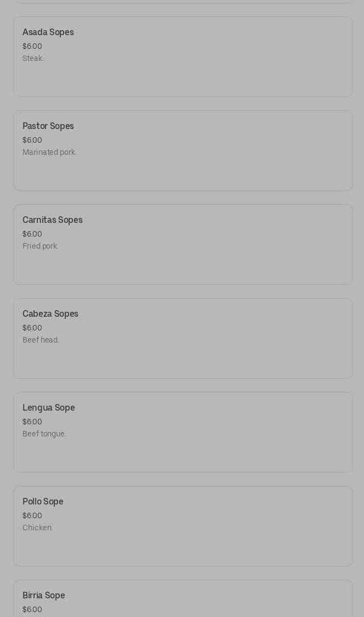Click the price below Cabeza Sopes
Image resolution: width=364 pixels, height=617 pixels.
32,328
